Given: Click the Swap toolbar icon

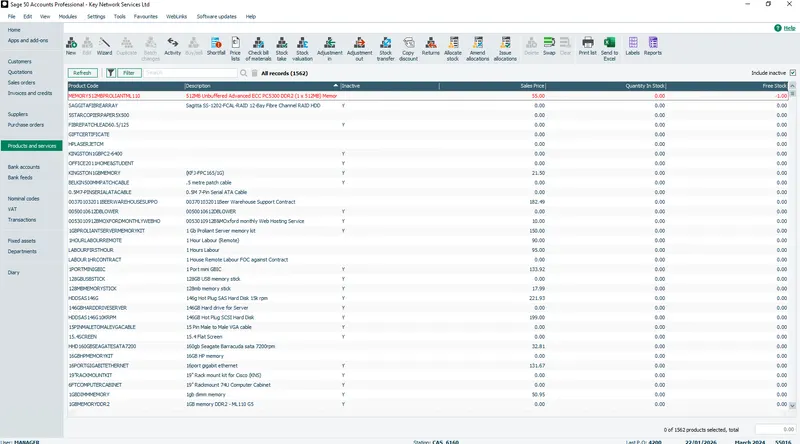Looking at the screenshot, I should click(x=549, y=46).
